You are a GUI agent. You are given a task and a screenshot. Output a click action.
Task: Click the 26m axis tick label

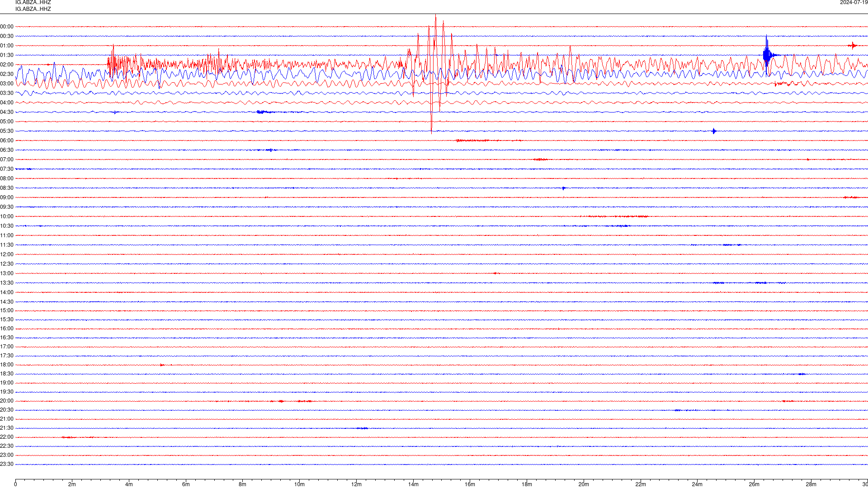click(x=754, y=484)
